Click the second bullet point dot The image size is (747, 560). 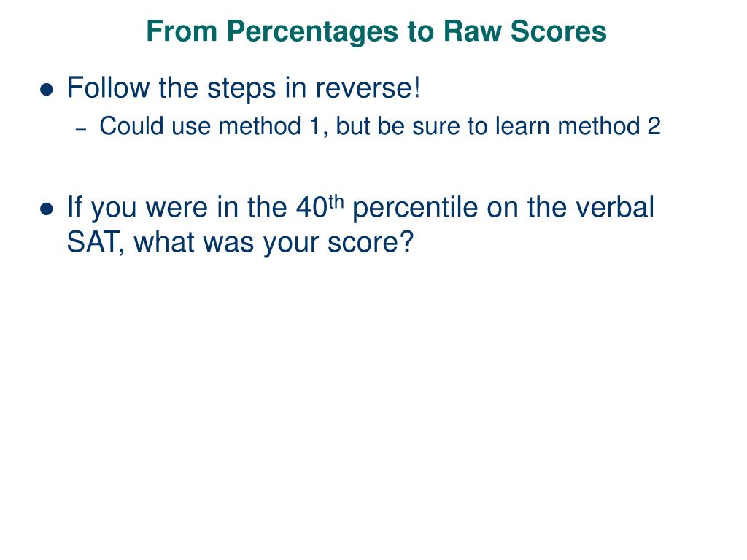click(47, 209)
